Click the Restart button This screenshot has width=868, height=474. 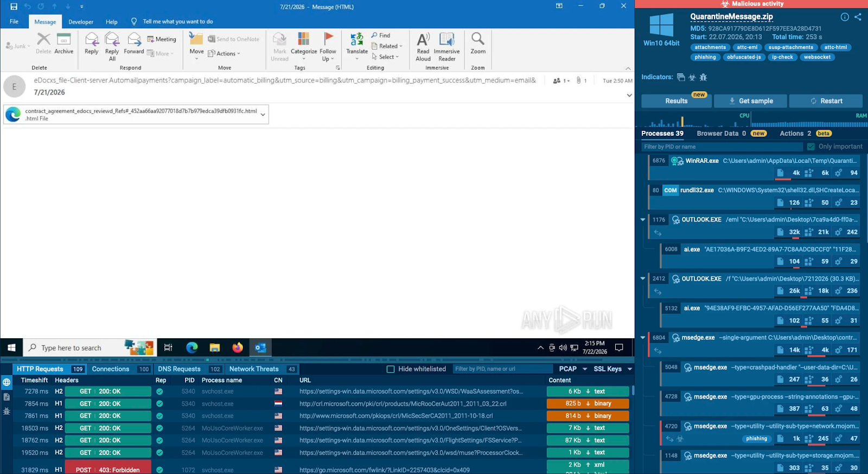[x=826, y=101]
